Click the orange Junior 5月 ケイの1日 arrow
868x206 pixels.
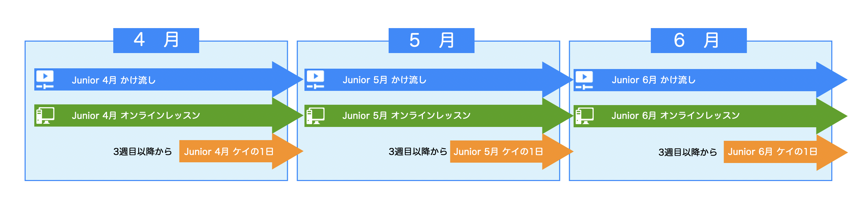(499, 152)
